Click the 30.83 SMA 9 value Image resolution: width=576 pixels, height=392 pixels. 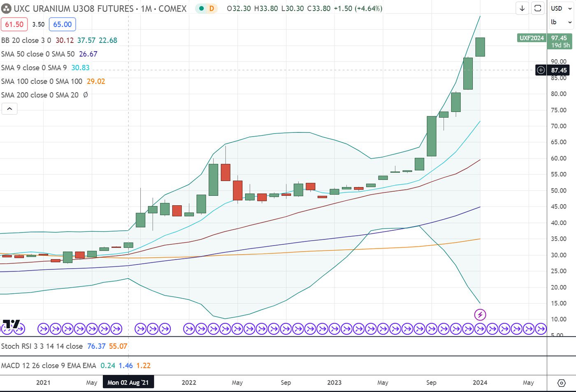tap(80, 67)
